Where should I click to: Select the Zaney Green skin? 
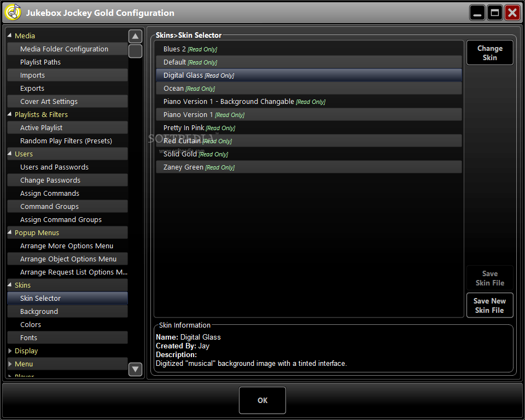coord(308,167)
